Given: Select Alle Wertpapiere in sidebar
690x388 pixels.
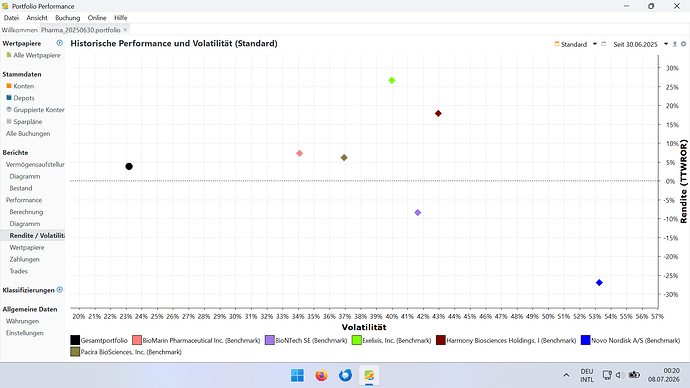Looking at the screenshot, I should pos(37,55).
